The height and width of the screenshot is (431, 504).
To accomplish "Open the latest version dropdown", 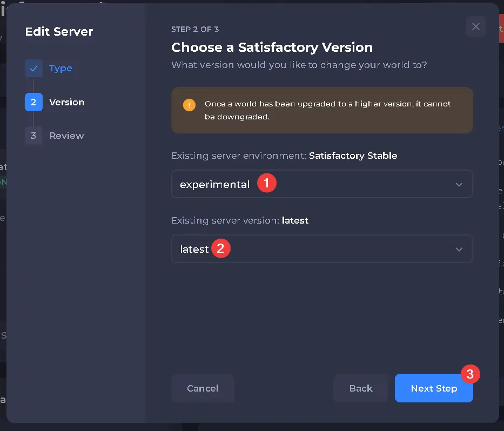I will [322, 249].
